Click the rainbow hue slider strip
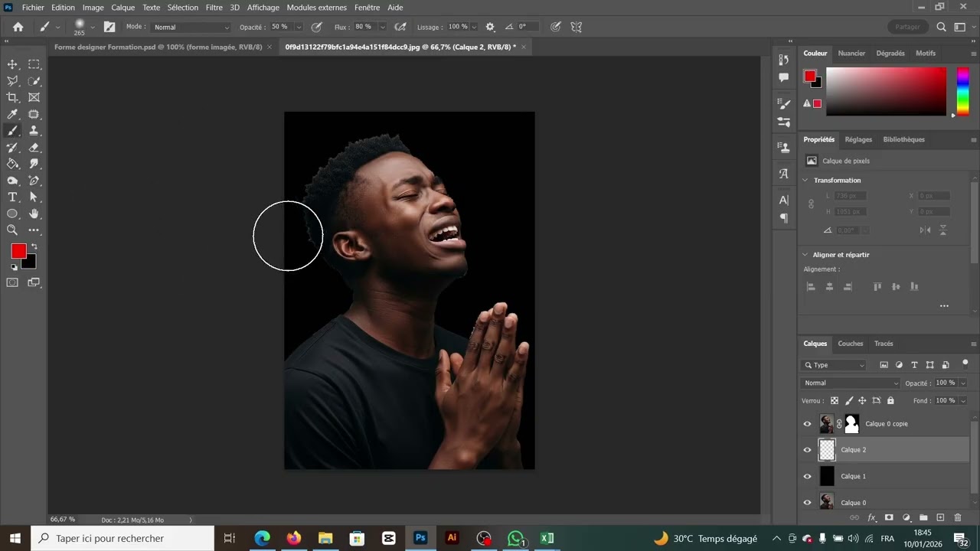Screen dimensions: 980x551 pos(962,91)
